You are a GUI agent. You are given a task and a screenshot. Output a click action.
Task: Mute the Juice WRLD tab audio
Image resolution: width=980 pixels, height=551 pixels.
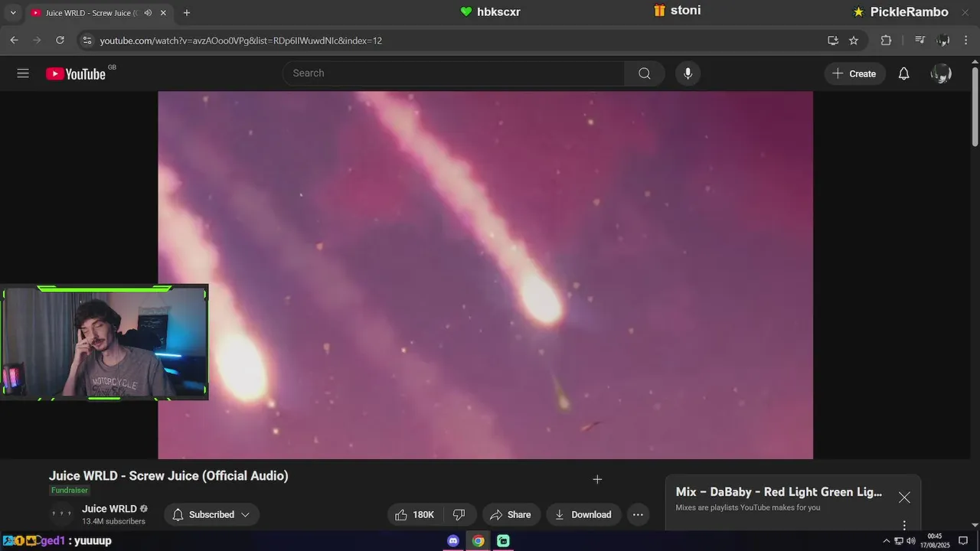click(x=148, y=13)
